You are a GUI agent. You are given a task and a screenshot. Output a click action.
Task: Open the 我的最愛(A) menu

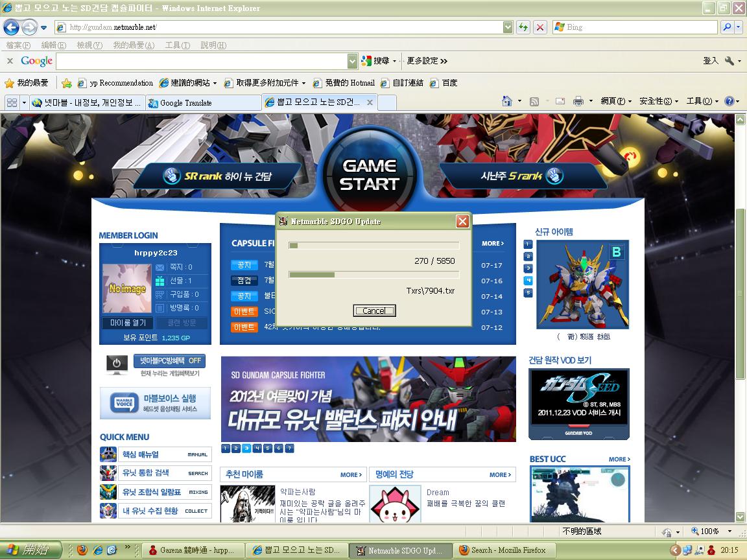pyautogui.click(x=134, y=45)
